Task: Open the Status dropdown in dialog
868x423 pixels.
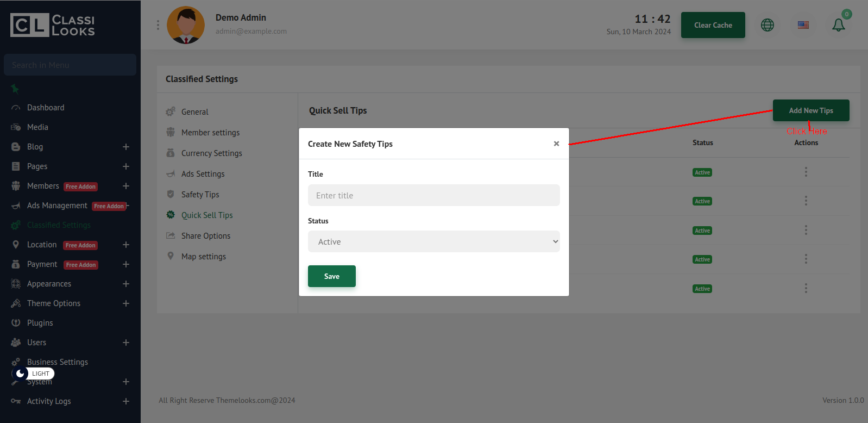Action: pos(433,241)
